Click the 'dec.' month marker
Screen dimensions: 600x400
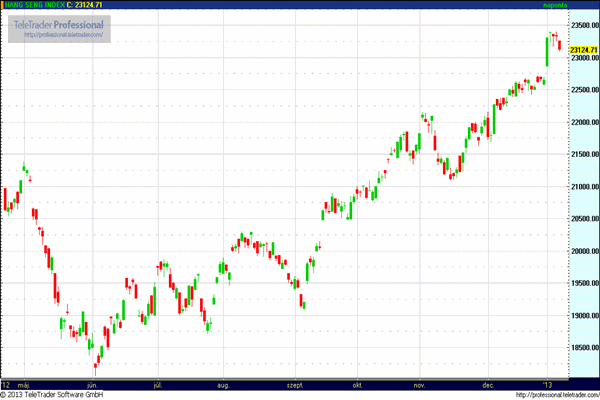click(488, 383)
